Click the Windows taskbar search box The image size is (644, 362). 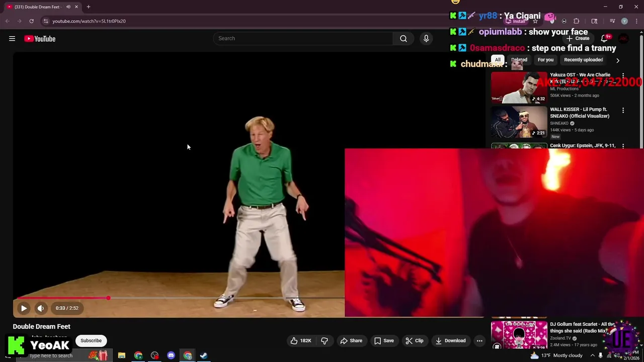65,355
